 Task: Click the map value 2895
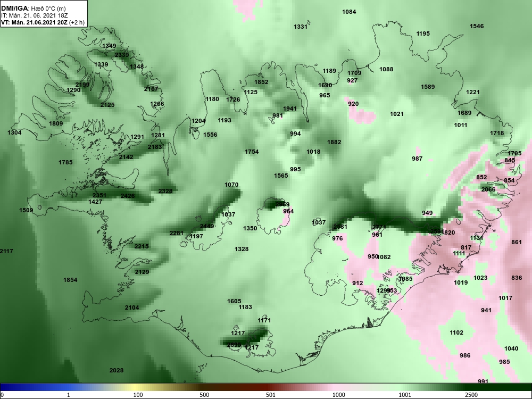(234, 345)
